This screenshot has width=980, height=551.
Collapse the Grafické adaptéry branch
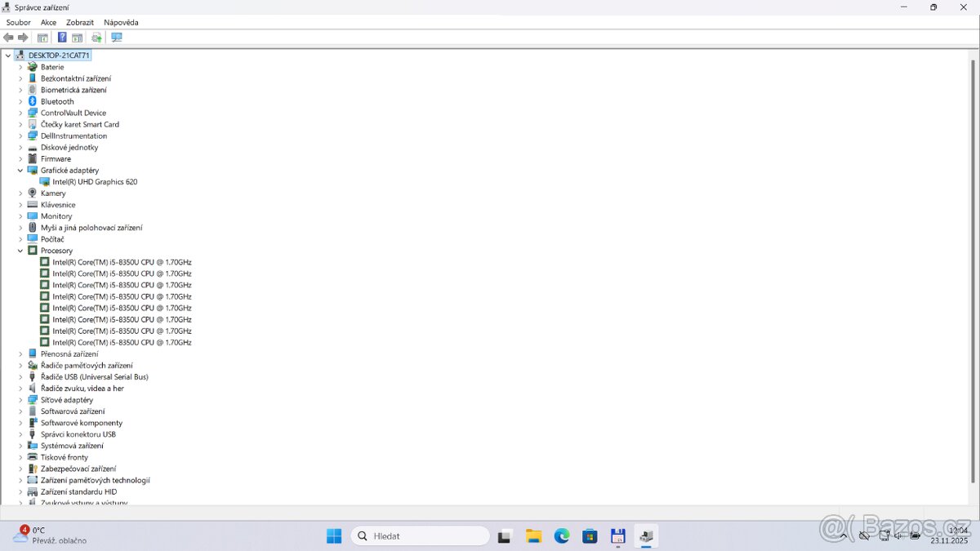20,171
